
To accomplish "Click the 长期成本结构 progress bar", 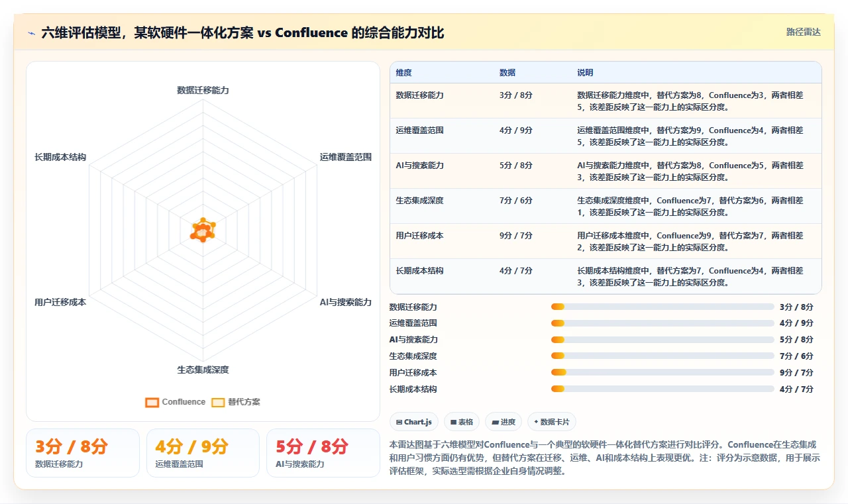I will point(662,389).
